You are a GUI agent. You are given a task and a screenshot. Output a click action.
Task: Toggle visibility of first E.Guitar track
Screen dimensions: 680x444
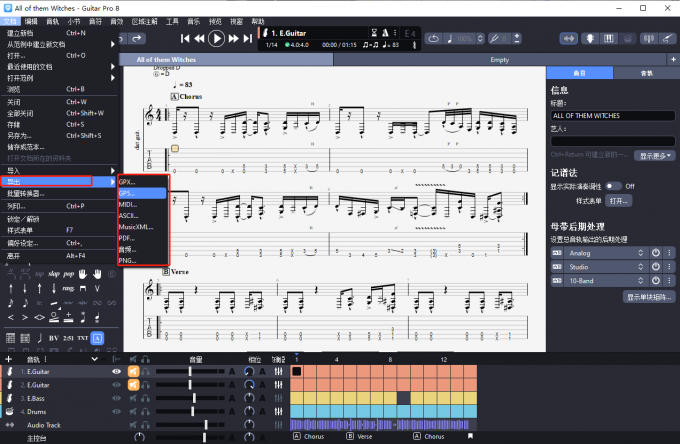[x=117, y=371]
